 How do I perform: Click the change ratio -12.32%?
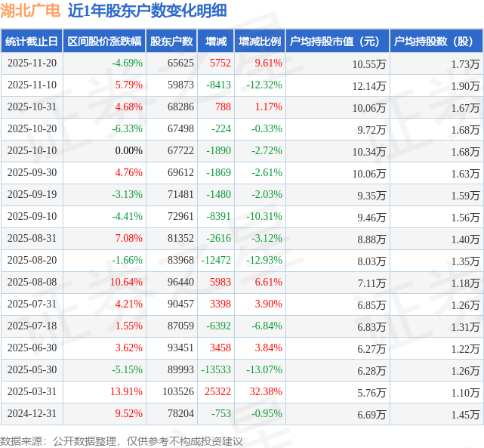[x=264, y=85]
